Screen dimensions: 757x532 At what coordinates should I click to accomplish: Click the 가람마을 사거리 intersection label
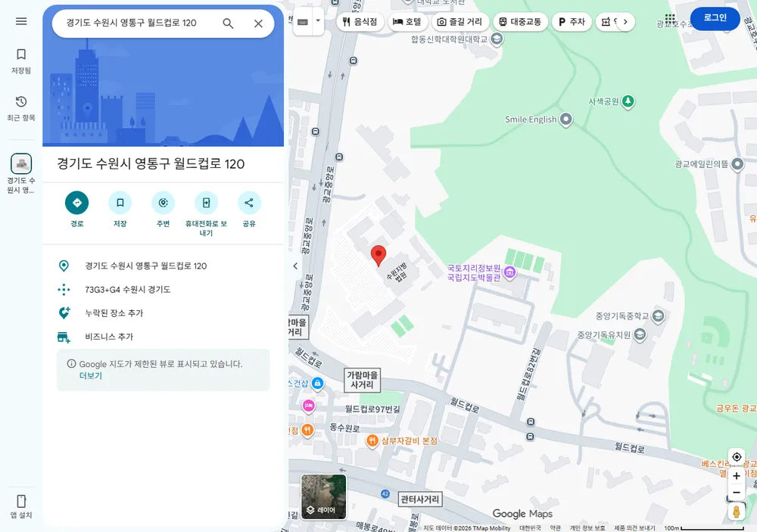click(363, 379)
